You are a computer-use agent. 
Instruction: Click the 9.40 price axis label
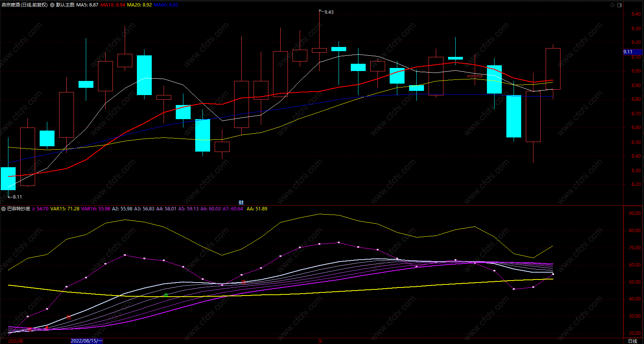[x=636, y=14]
